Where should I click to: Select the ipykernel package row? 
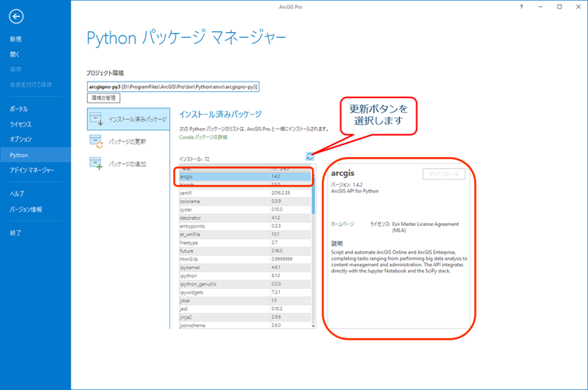pos(245,268)
